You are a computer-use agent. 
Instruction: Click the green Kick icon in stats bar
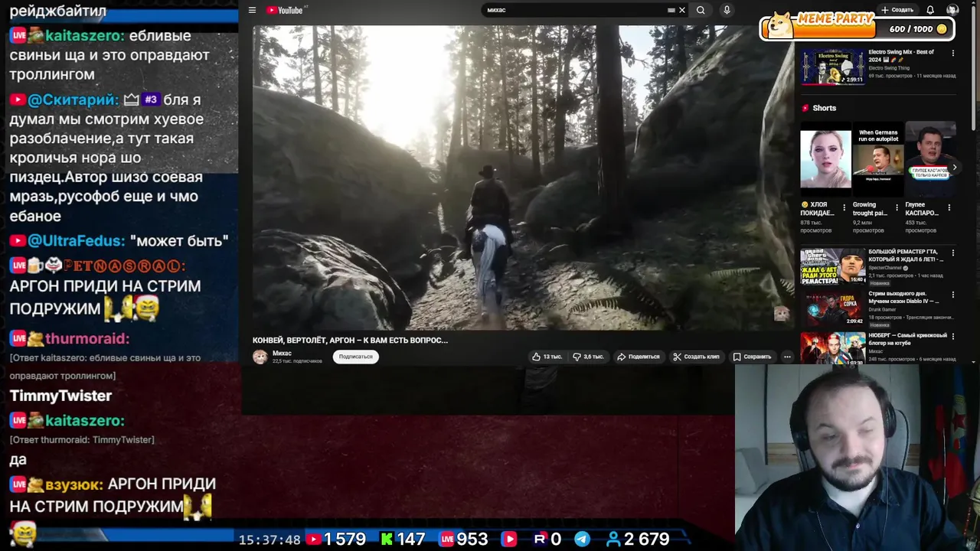point(387,540)
